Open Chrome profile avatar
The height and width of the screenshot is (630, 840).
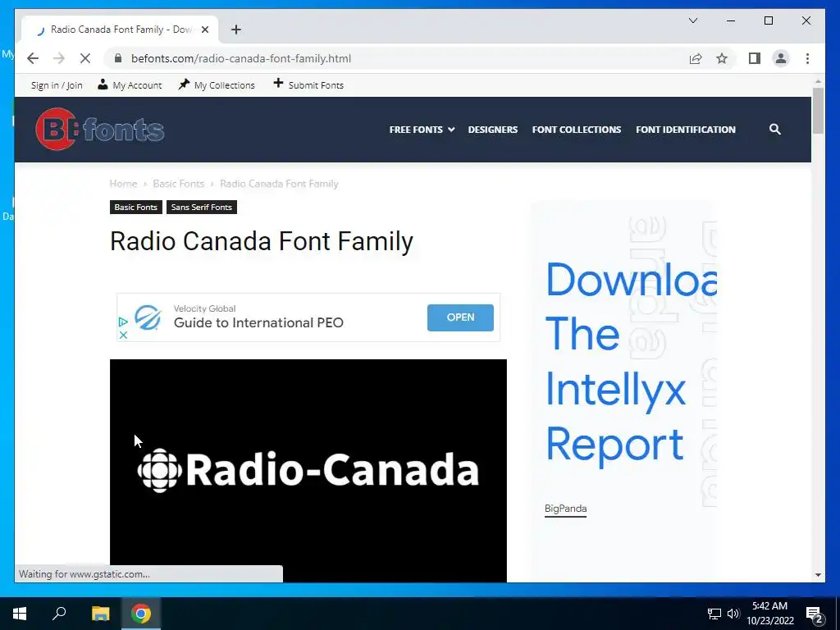point(781,58)
